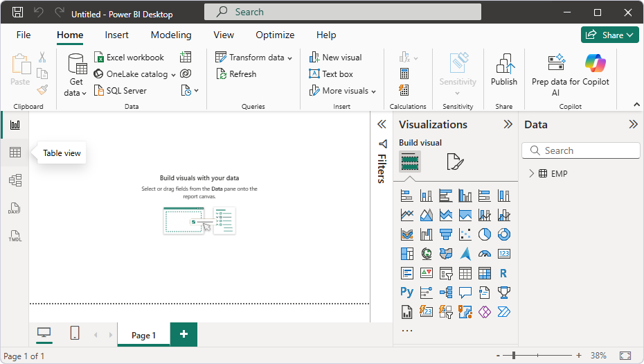The height and width of the screenshot is (364, 644).
Task: Select the Pie chart visualization
Action: click(485, 234)
